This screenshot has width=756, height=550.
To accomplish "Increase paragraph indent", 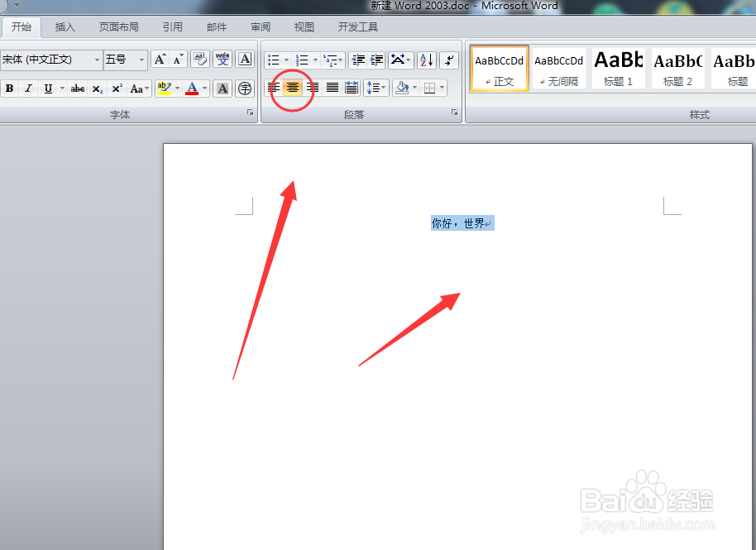I will coord(376,60).
